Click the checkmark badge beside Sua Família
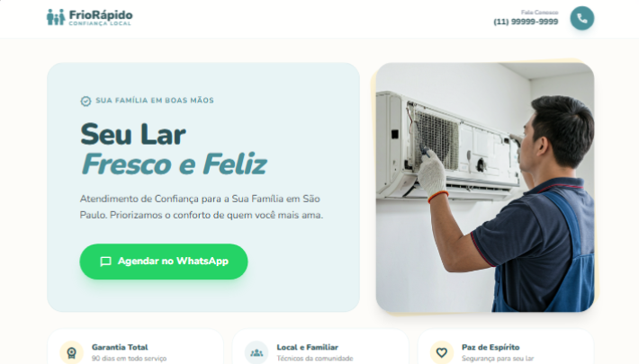This screenshot has height=364, width=639. (x=85, y=101)
